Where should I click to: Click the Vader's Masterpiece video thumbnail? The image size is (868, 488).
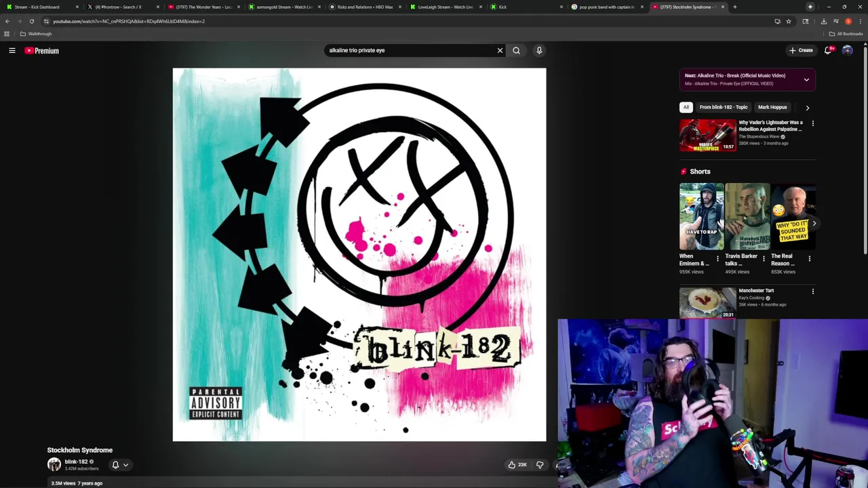[x=707, y=135]
